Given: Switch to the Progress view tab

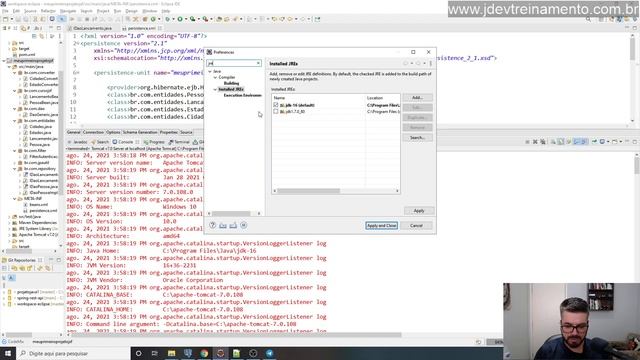Looking at the screenshot, I should [x=154, y=142].
